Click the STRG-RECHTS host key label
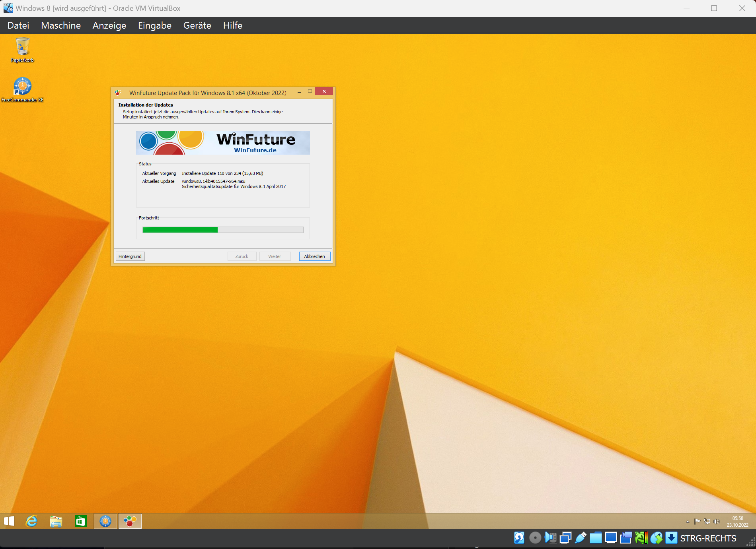The width and height of the screenshot is (756, 549). (x=708, y=538)
